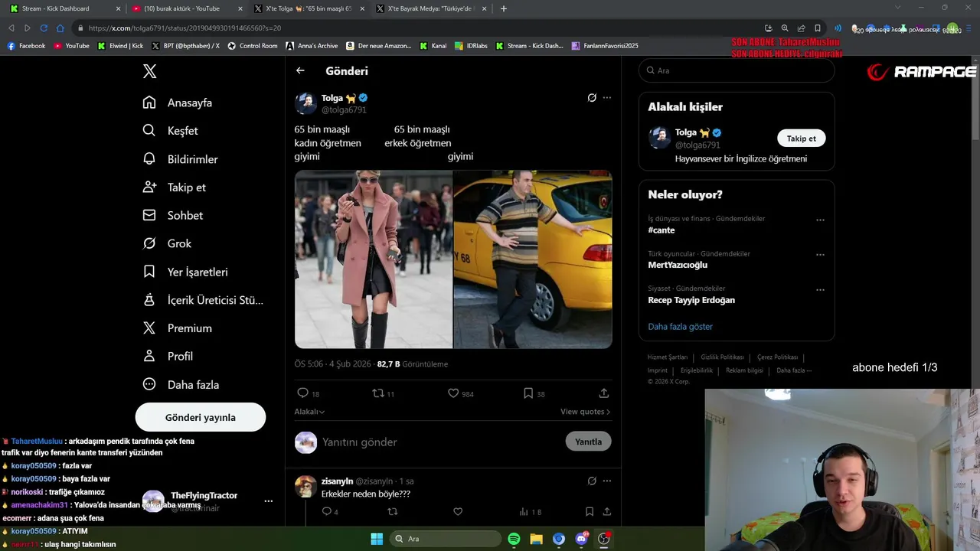
Task: Share Tolga's post via share icon
Action: pos(604,393)
